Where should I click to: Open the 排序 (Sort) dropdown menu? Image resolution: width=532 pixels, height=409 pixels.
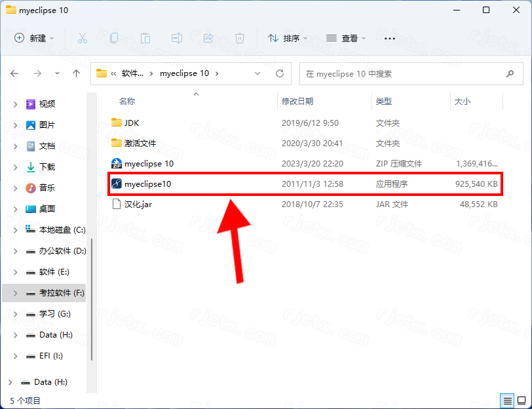tap(288, 38)
